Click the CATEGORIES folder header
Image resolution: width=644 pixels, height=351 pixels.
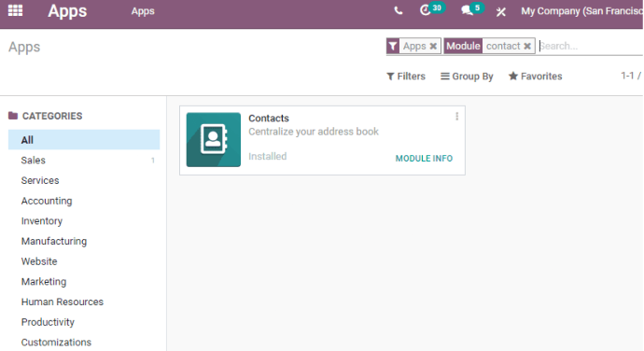click(45, 116)
